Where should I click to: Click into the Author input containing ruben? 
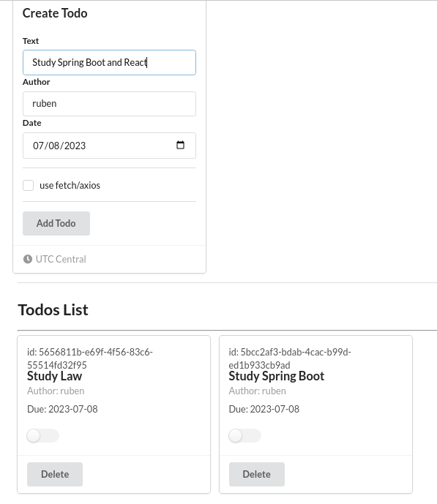point(109,104)
